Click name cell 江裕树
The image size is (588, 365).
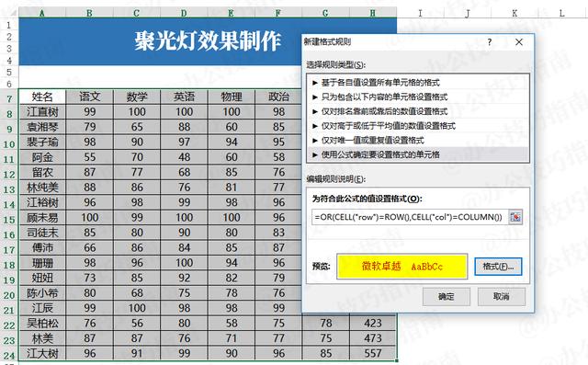(x=42, y=202)
